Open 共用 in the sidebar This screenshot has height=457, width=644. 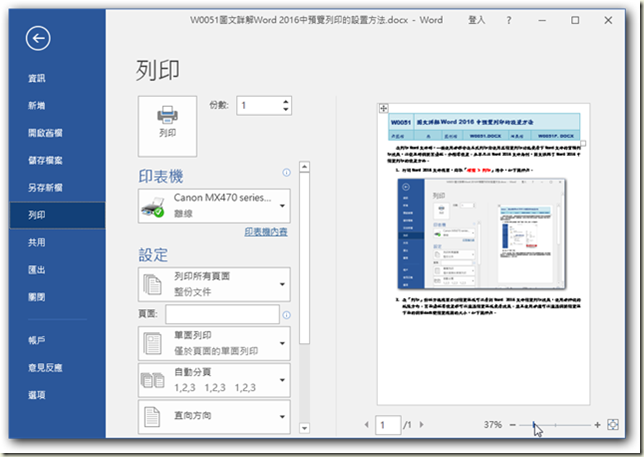click(x=37, y=242)
